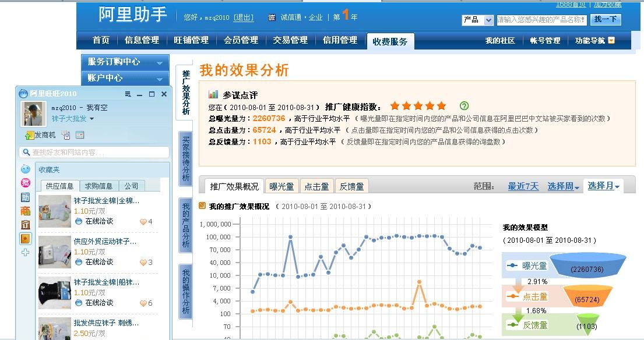Open the 信息管理 nav tab
The width and height of the screenshot is (644, 340).
[142, 40]
